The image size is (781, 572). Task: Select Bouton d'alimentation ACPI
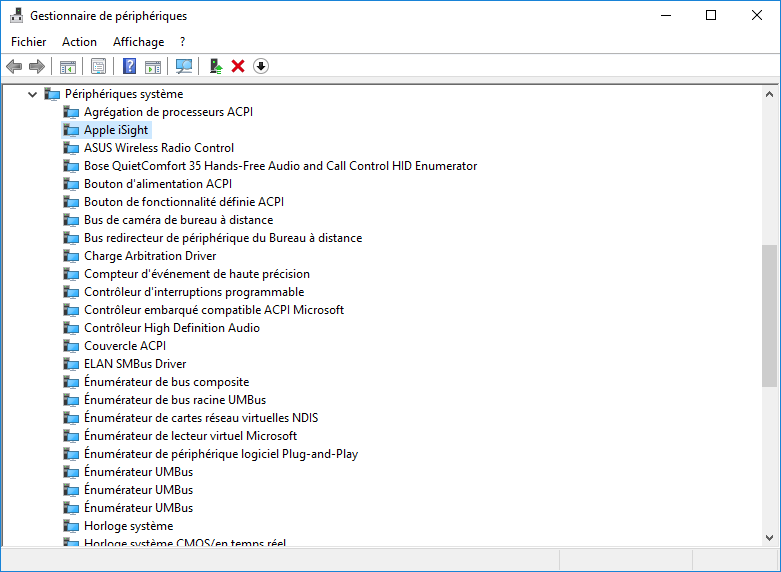click(158, 184)
